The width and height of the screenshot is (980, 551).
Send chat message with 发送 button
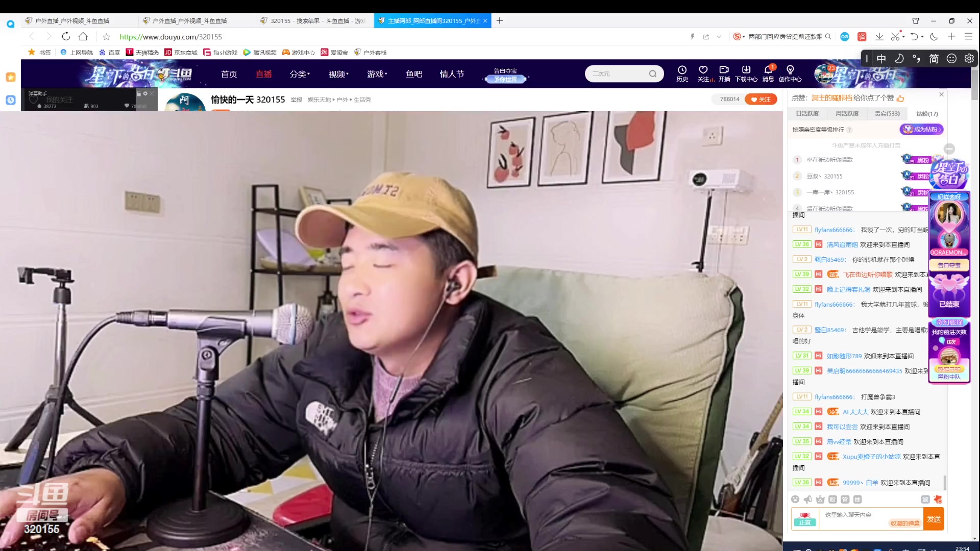(x=934, y=519)
